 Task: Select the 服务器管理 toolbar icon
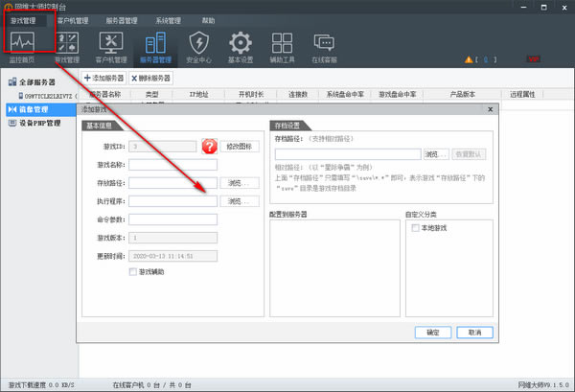[153, 45]
